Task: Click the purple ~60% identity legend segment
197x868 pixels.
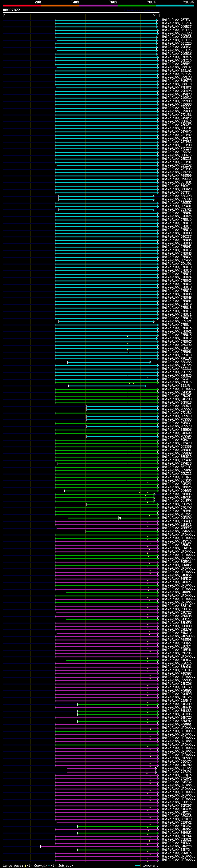Action: 98,6
